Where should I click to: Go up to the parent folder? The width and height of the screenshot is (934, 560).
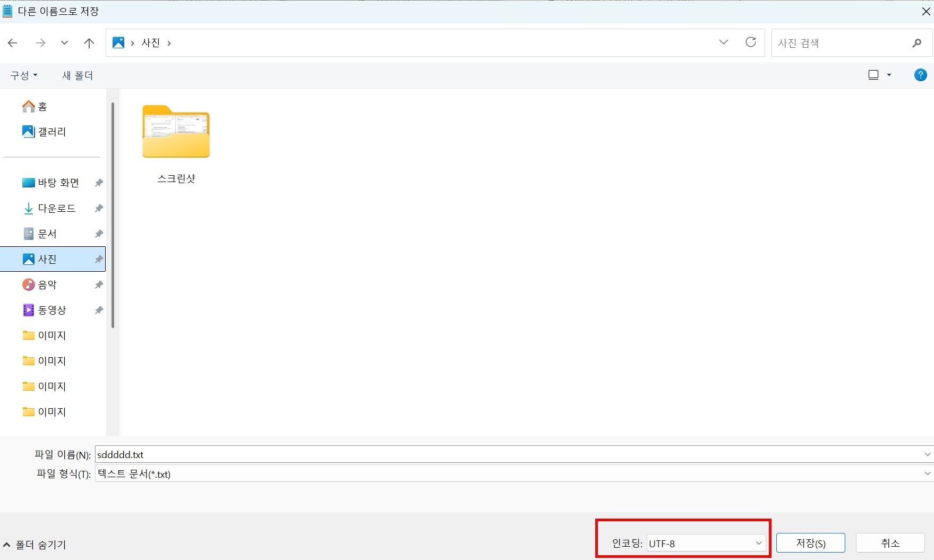89,43
